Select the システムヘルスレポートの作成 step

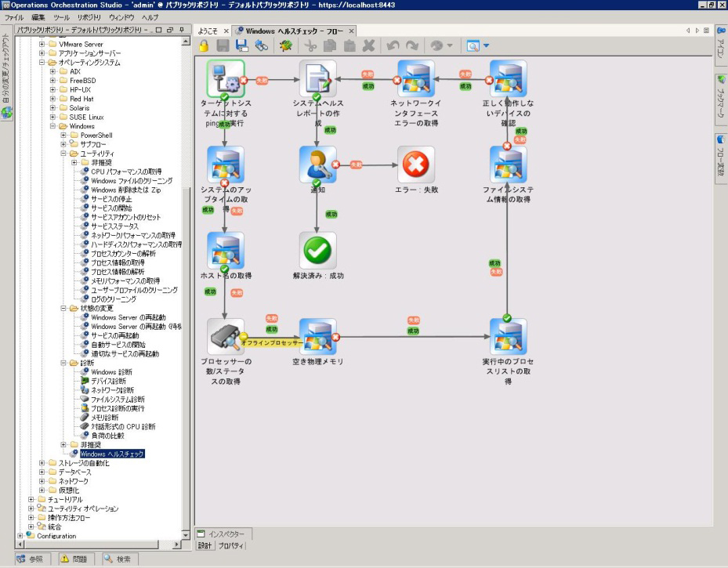pyautogui.click(x=317, y=78)
